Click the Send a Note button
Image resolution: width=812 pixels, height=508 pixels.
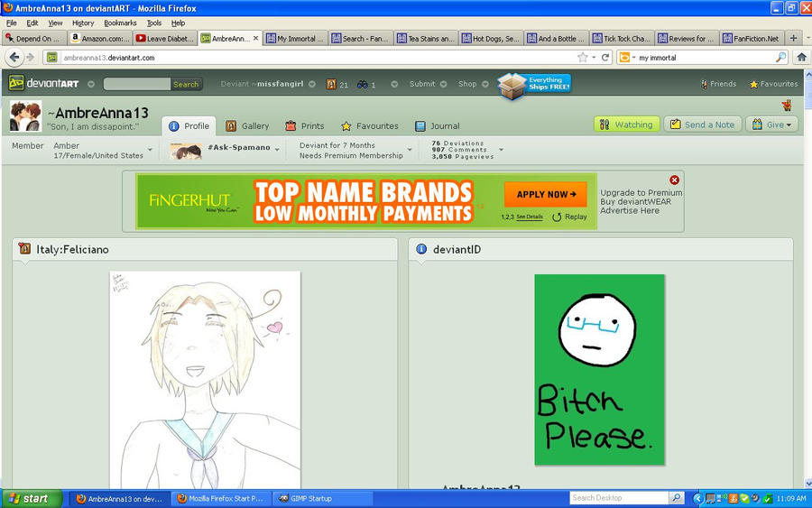[703, 125]
